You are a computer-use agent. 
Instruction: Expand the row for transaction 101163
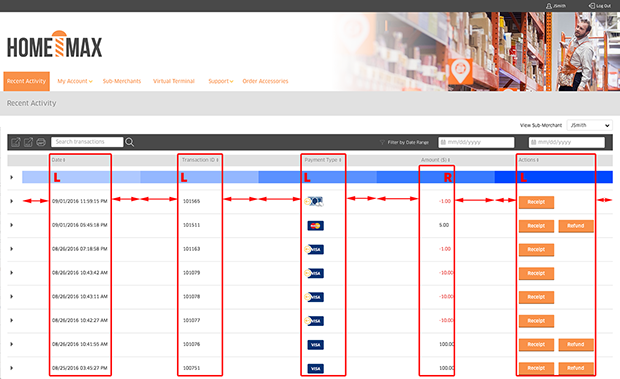point(11,249)
